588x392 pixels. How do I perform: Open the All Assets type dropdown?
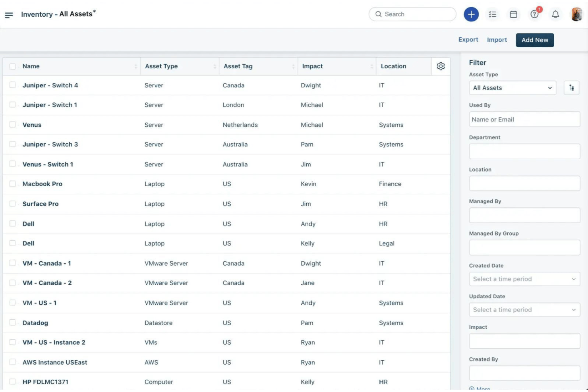[513, 88]
